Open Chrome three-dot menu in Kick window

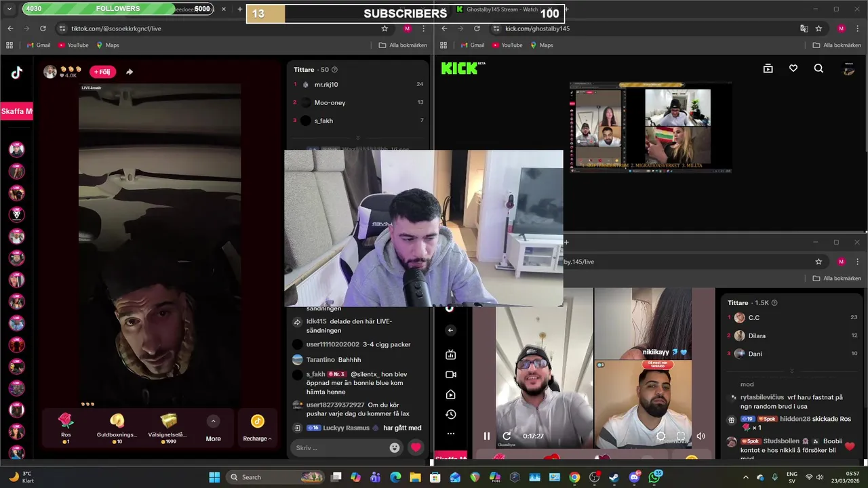(x=858, y=28)
